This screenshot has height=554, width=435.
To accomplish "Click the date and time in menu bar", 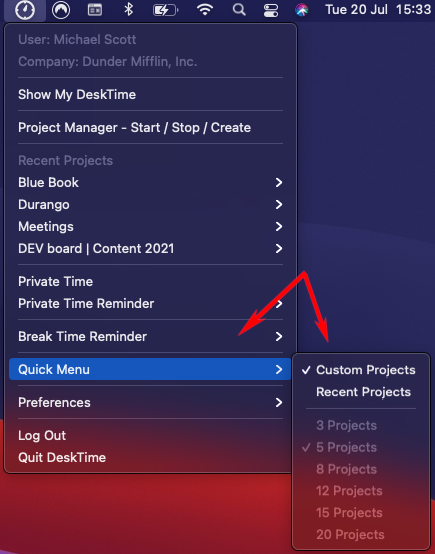I will tap(378, 10).
